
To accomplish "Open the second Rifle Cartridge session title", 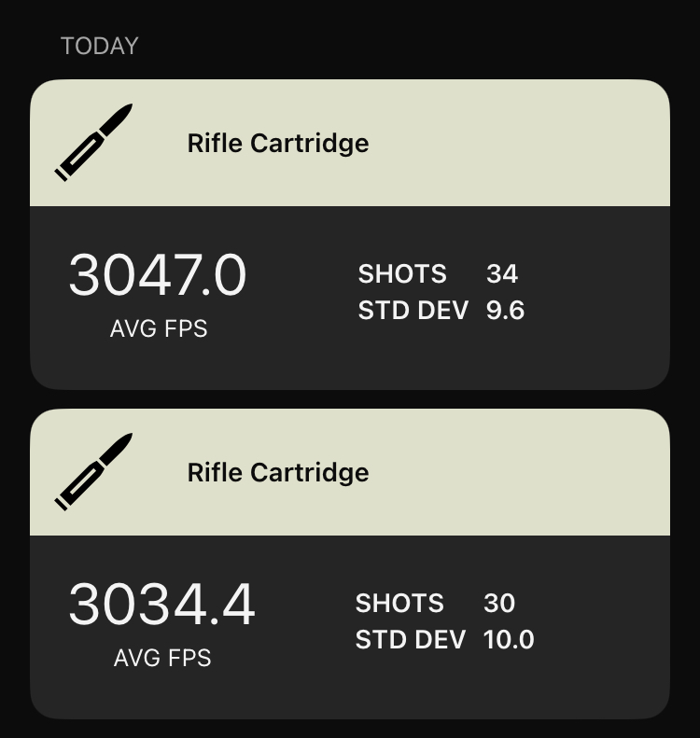I will tap(278, 473).
